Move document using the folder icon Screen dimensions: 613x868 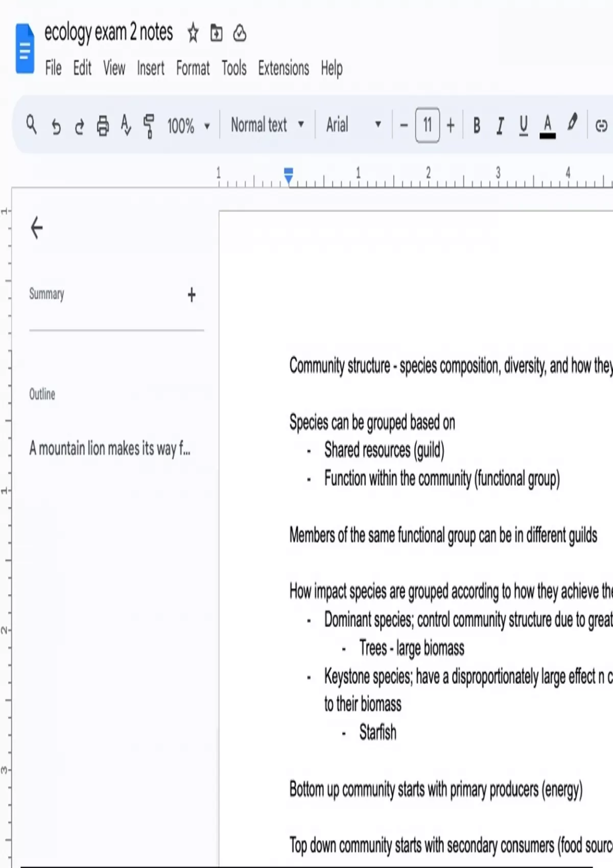pos(217,33)
